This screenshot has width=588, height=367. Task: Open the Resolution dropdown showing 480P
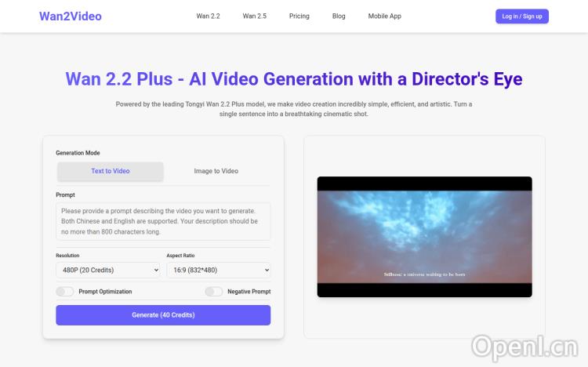pyautogui.click(x=108, y=270)
